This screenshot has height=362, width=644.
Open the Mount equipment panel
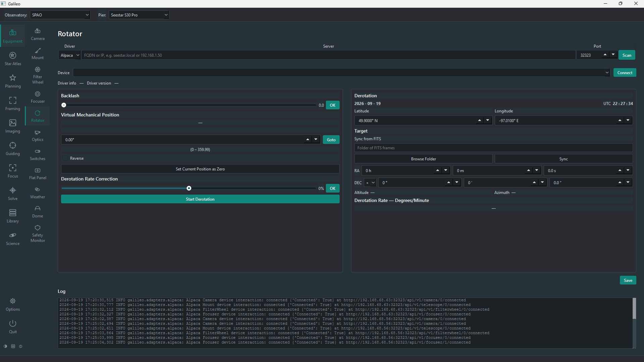[38, 53]
